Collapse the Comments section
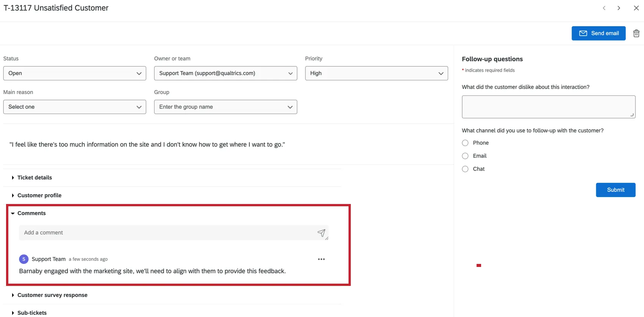The width and height of the screenshot is (644, 317). click(x=31, y=213)
